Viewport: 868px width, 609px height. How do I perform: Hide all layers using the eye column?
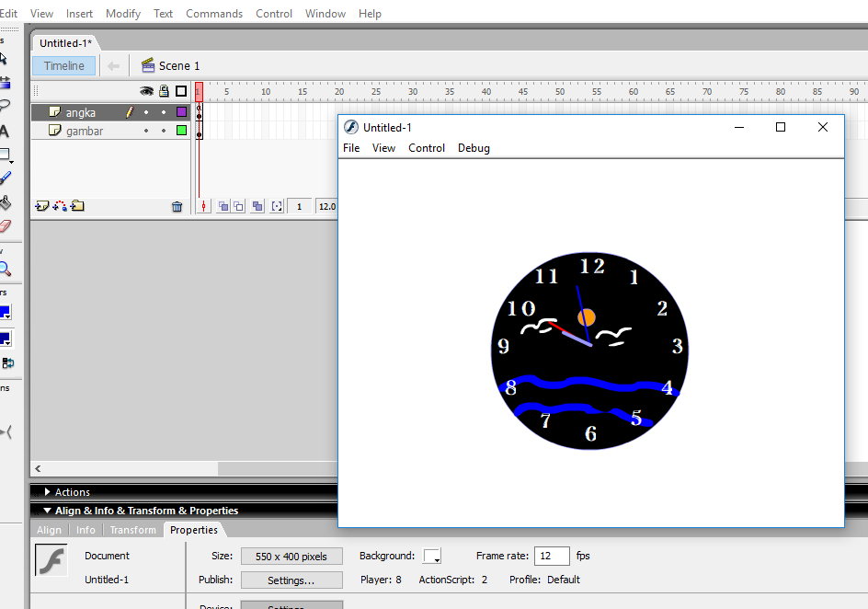[147, 91]
